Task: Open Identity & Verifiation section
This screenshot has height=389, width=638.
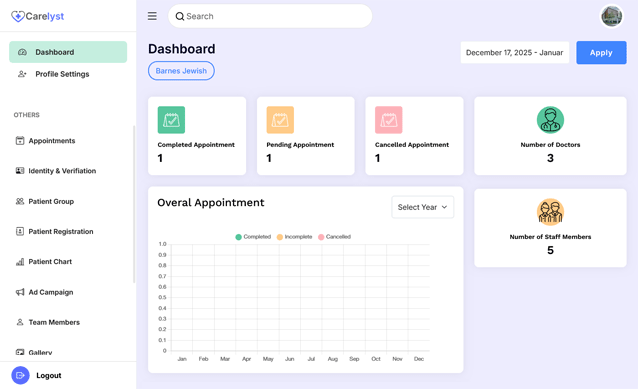Action: coord(62,171)
